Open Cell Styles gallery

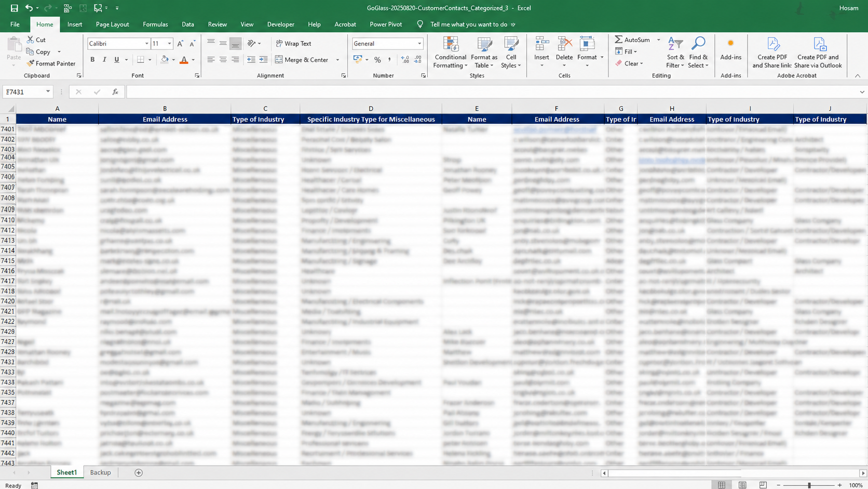pyautogui.click(x=511, y=52)
